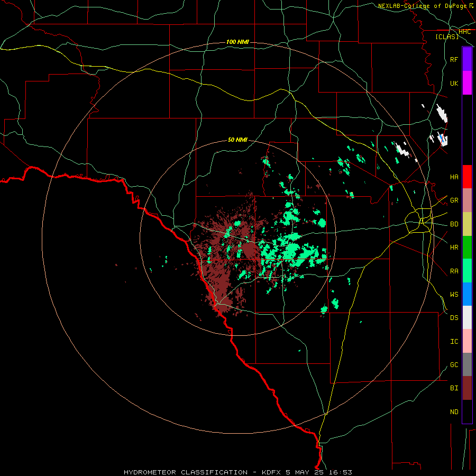Click the 'RF' legend label
Screen dimensions: 476x476
pyautogui.click(x=454, y=60)
